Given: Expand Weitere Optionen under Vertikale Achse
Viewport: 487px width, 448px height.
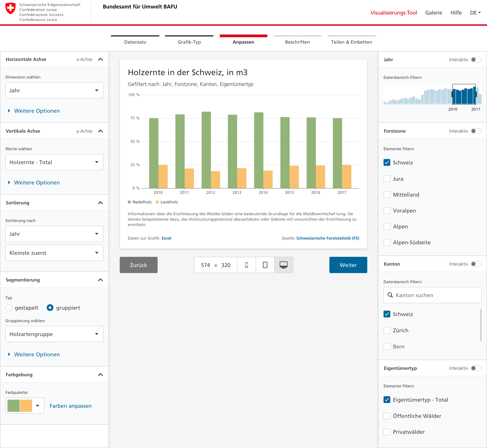Looking at the screenshot, I should point(34,183).
